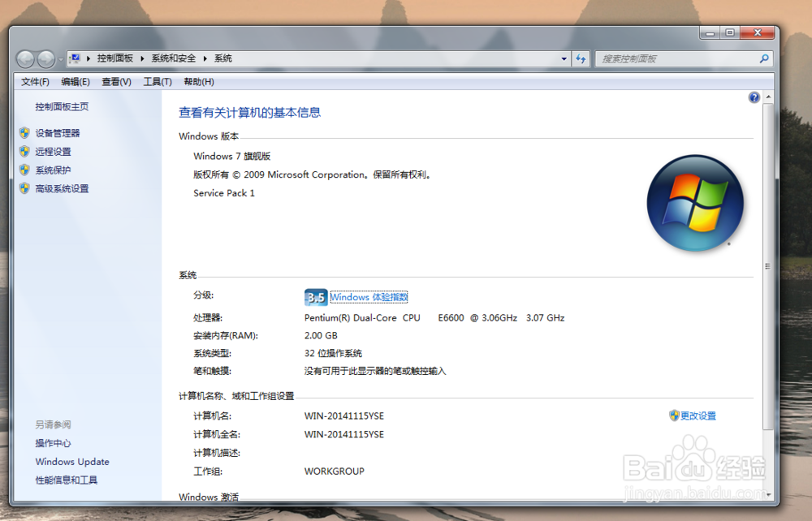Click the WORKGROUP workgroup value

tap(334, 471)
